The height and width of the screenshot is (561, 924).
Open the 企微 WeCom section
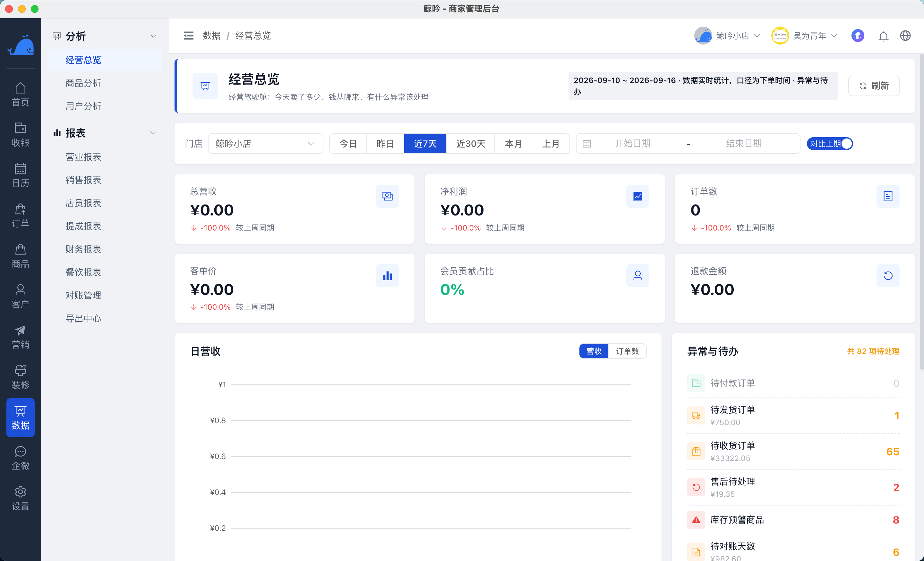click(20, 458)
